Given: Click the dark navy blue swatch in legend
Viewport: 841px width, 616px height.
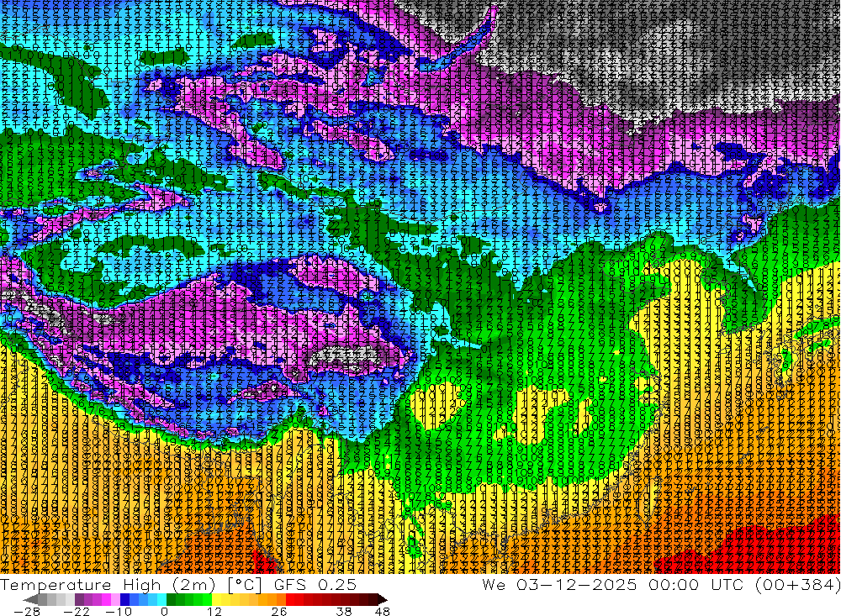Looking at the screenshot, I should (124, 599).
